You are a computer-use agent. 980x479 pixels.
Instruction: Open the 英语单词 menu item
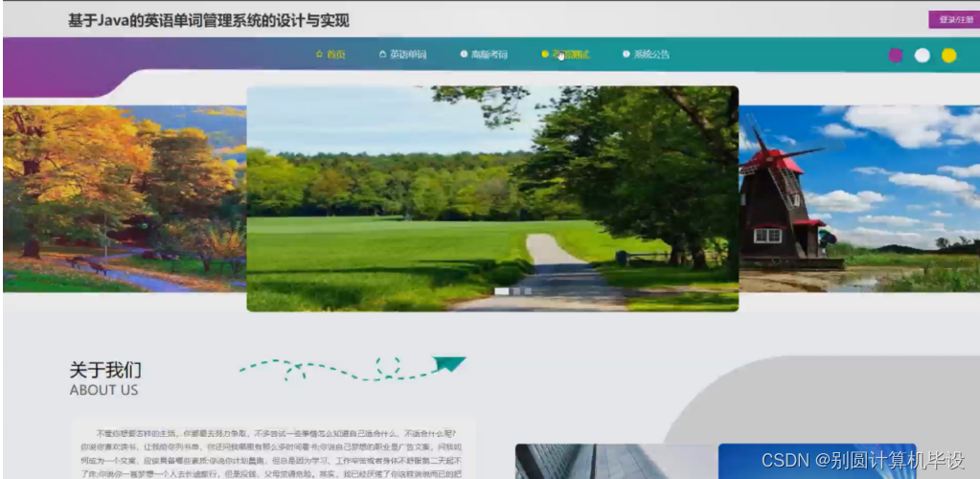pos(402,55)
